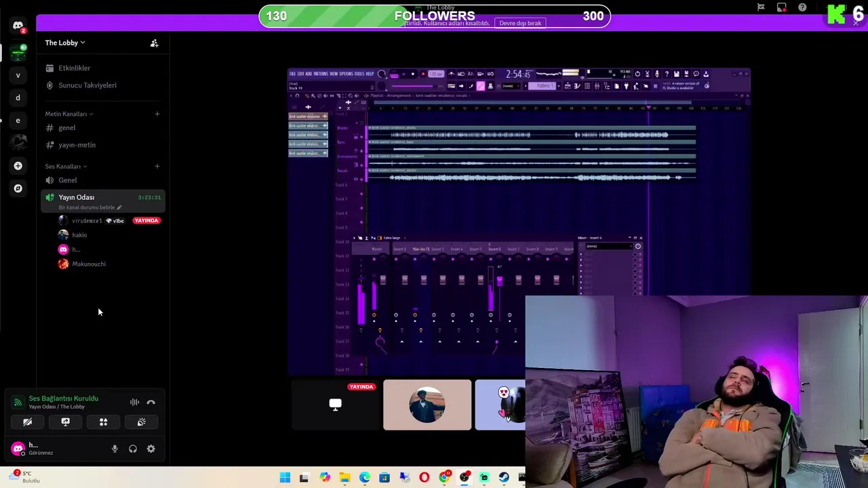The image size is (868, 488).
Task: Select the 'd' server in server list
Action: click(18, 98)
